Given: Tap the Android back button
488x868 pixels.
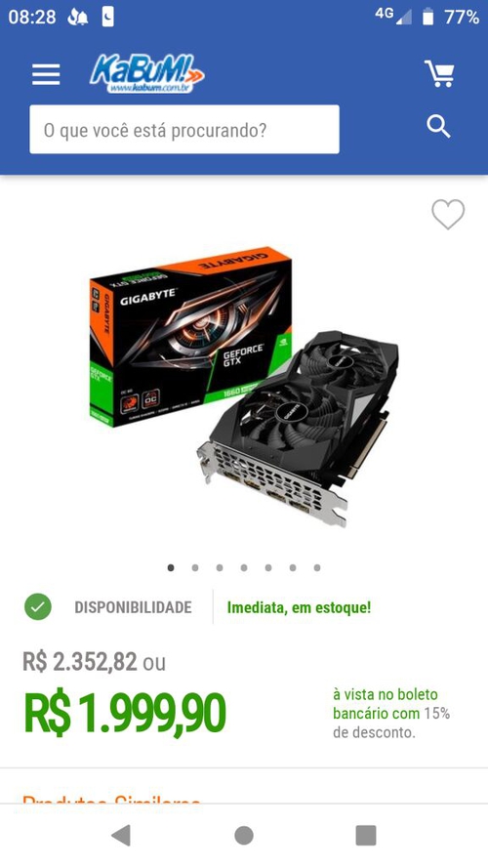Looking at the screenshot, I should [121, 835].
